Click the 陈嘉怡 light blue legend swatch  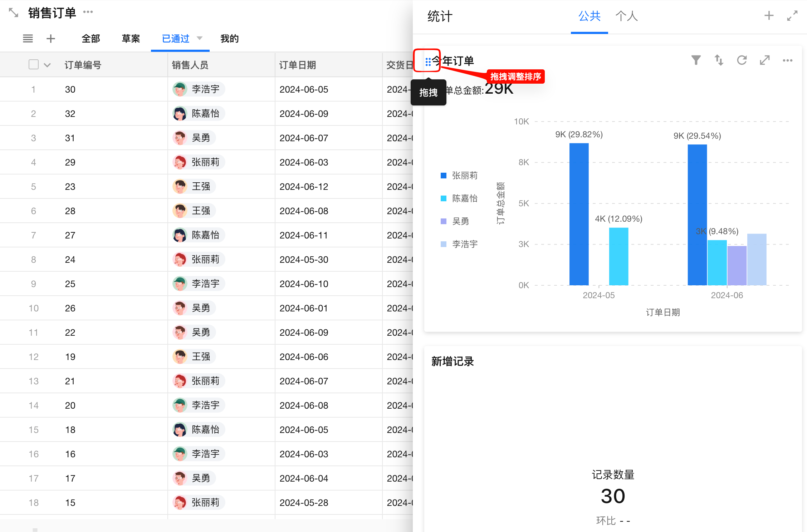coord(444,198)
